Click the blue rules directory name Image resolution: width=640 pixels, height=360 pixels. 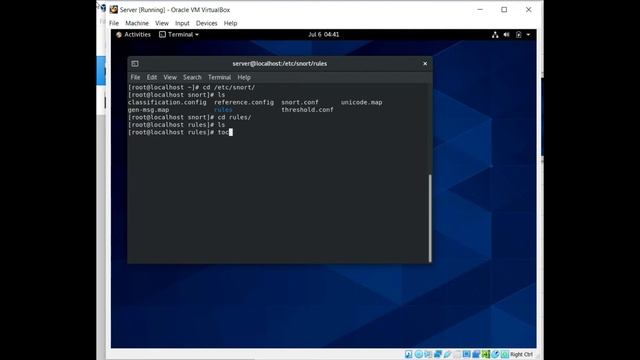pos(223,110)
